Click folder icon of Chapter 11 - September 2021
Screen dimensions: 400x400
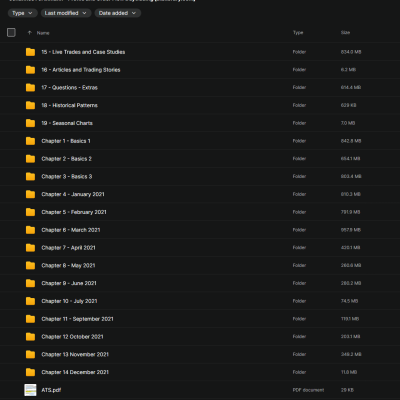30,319
